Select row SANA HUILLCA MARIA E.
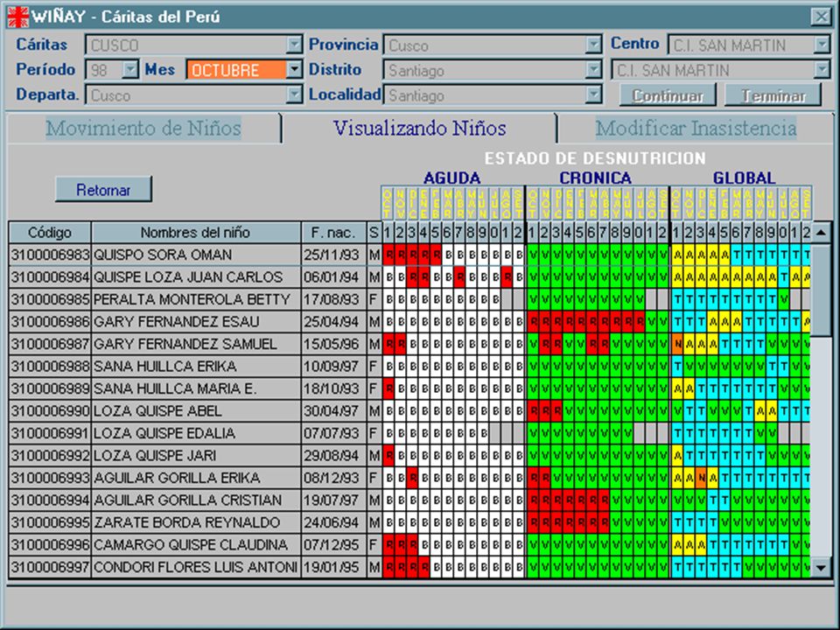Viewport: 840px width, 630px height. tap(409, 388)
